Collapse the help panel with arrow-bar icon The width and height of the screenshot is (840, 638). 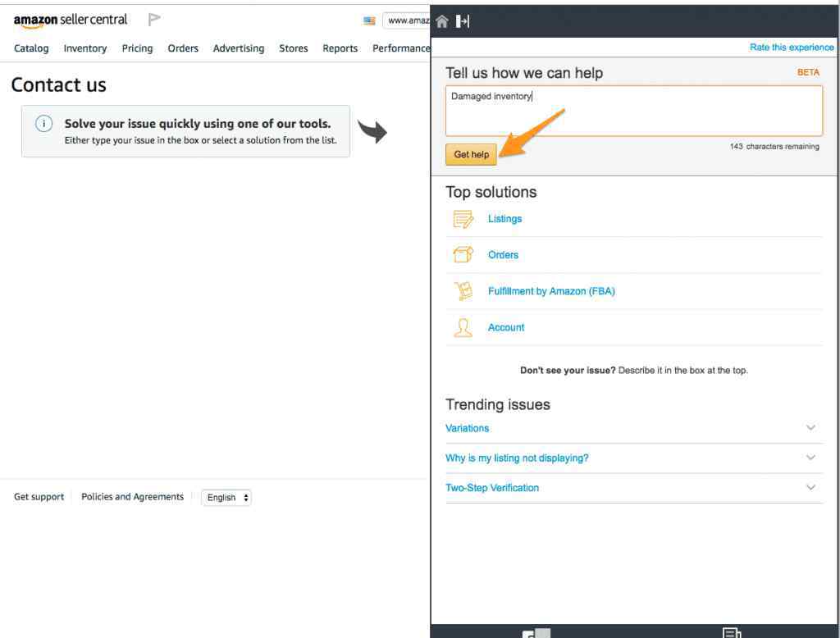click(x=463, y=21)
